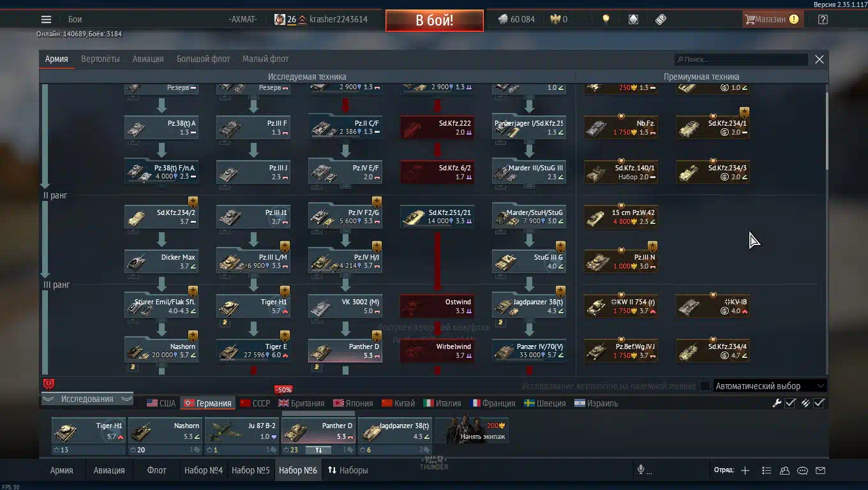Screen dimensions: 868x490
Task: Open the diamond-shaped icon in top bar
Action: coord(633,19)
